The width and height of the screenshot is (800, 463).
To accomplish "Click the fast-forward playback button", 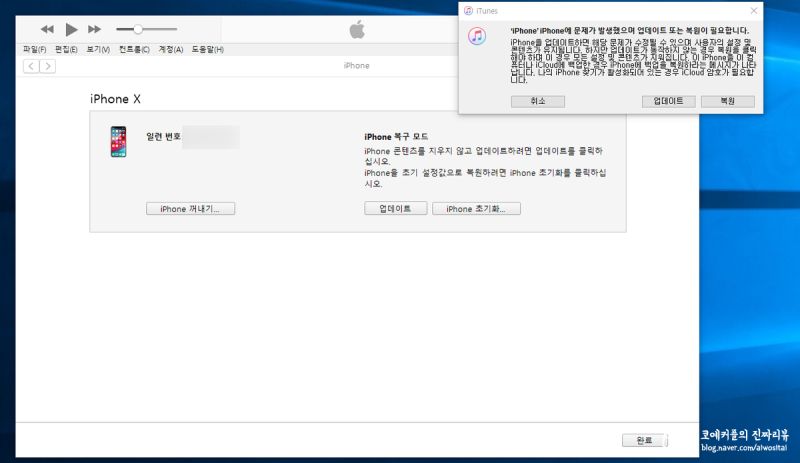I will [x=94, y=30].
